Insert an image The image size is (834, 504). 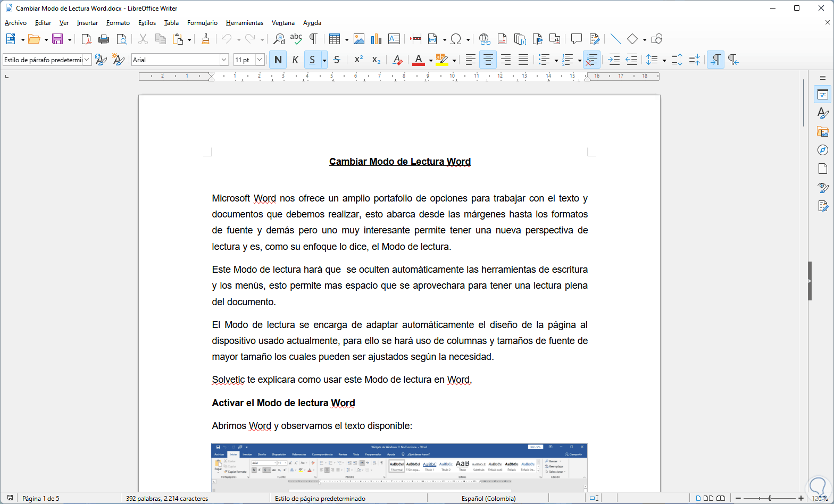click(359, 39)
